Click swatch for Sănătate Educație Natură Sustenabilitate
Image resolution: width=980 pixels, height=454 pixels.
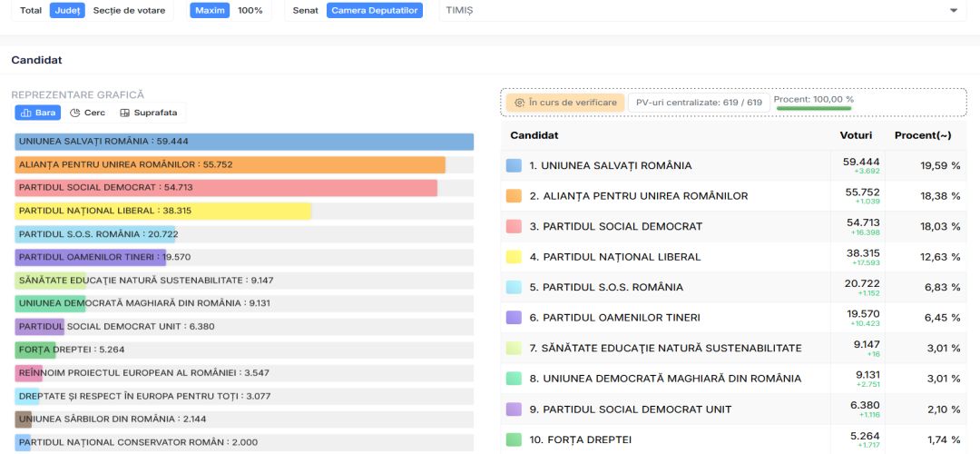[x=514, y=349]
